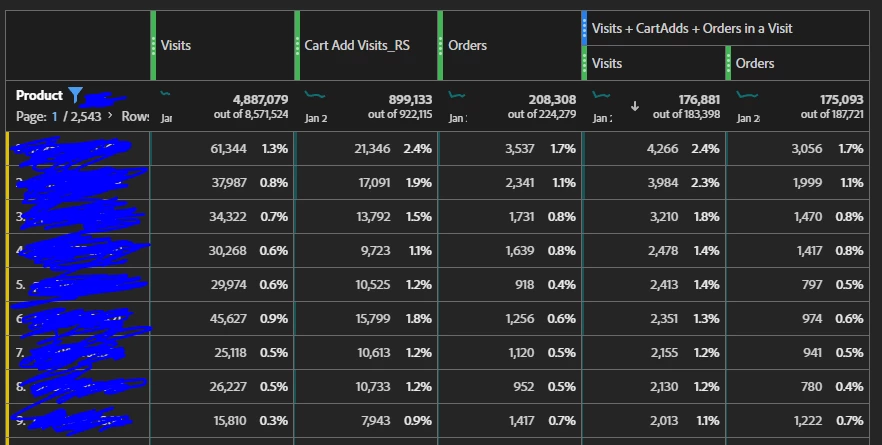Image resolution: width=882 pixels, height=445 pixels.
Task: Click the segmented Orders total 175,093
Action: click(x=842, y=100)
